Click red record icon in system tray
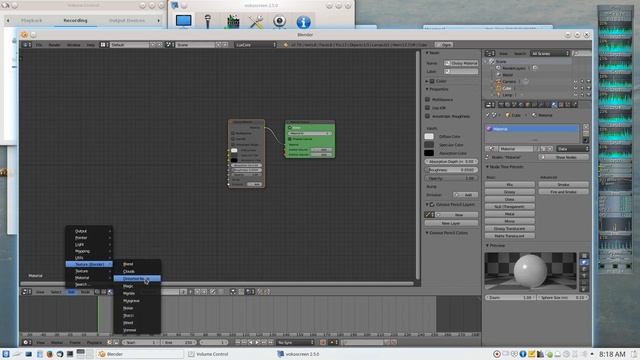The width and height of the screenshot is (640, 360). (497, 354)
